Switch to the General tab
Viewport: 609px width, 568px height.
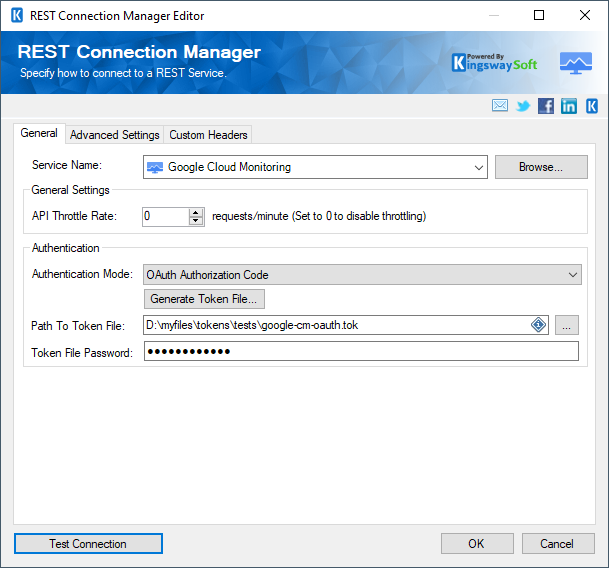point(39,133)
